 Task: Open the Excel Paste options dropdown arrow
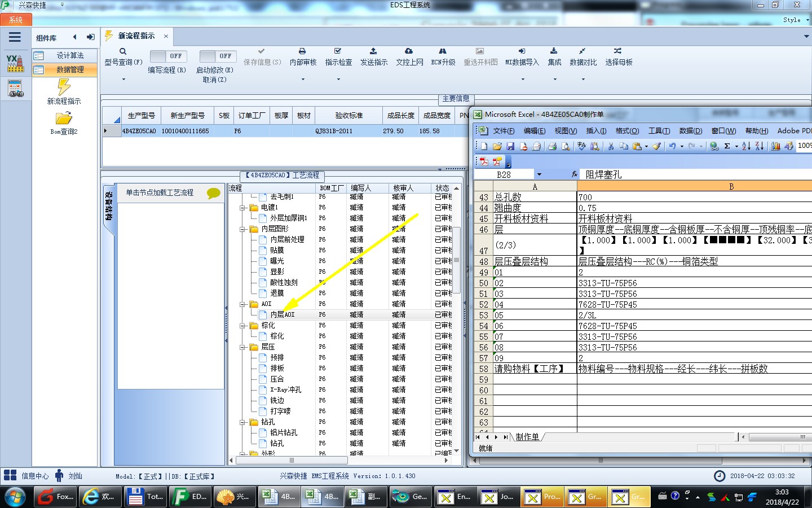pyautogui.click(x=646, y=146)
